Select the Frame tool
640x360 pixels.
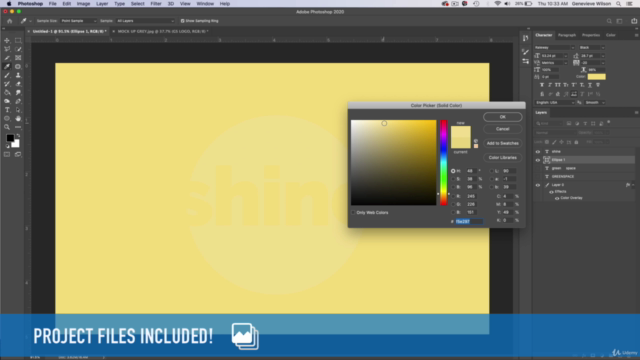tap(18, 58)
